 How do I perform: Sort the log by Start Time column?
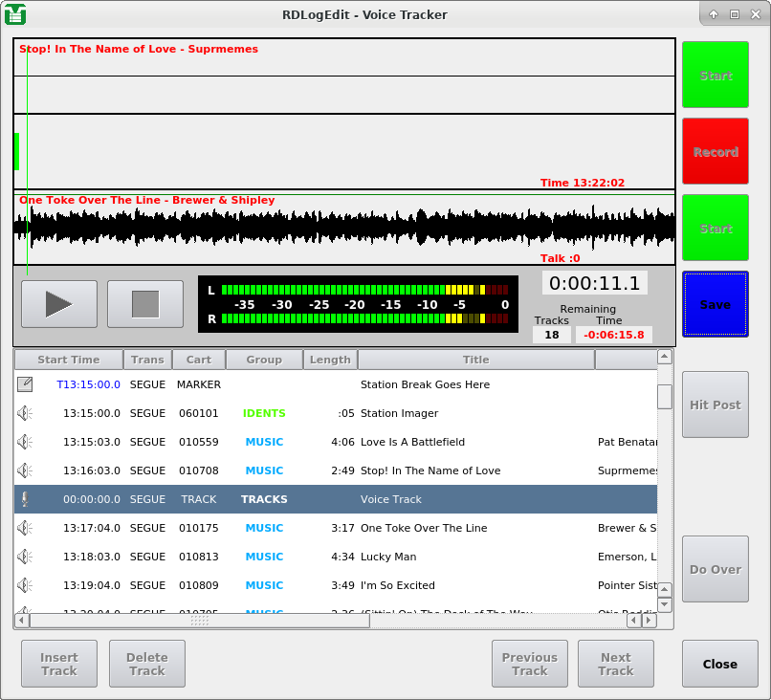point(68,360)
